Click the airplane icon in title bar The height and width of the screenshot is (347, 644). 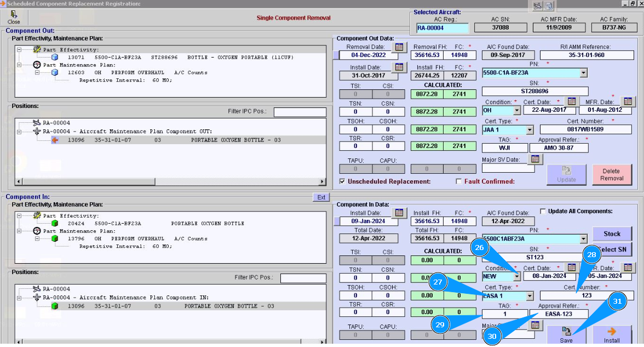pyautogui.click(x=537, y=6)
